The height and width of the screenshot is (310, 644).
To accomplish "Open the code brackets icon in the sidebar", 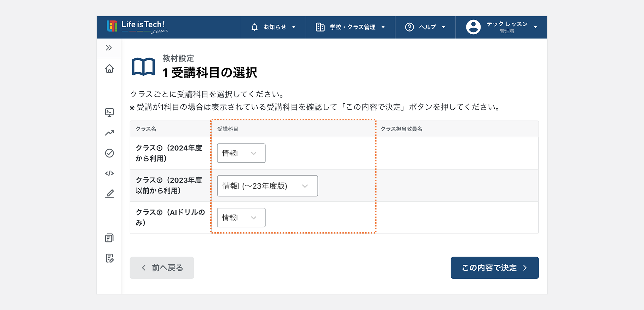I will [x=109, y=173].
